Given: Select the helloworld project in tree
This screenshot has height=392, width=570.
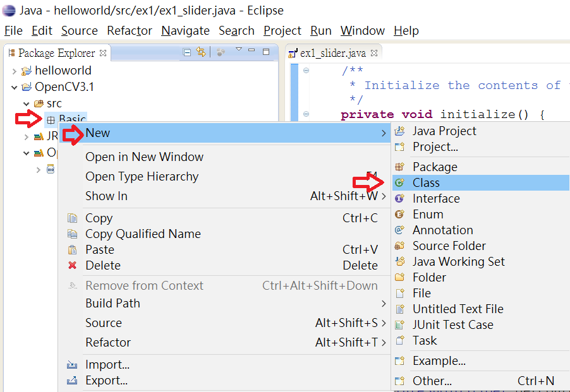Looking at the screenshot, I should click(63, 71).
